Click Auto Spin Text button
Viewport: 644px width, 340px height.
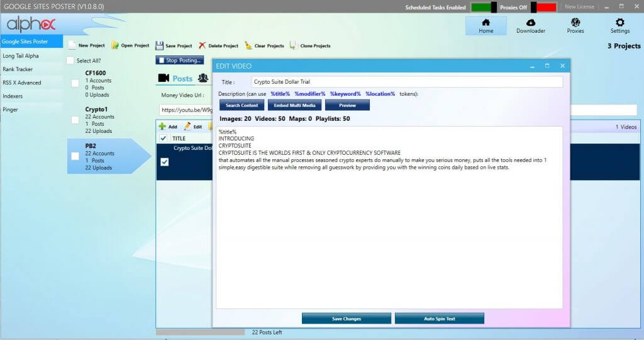point(440,319)
